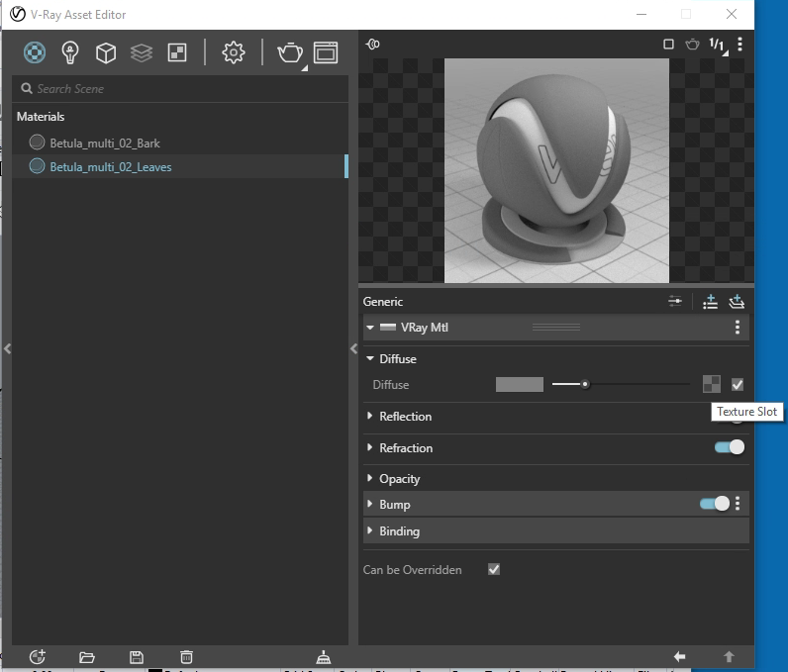Open the Lights category icon

(x=69, y=52)
